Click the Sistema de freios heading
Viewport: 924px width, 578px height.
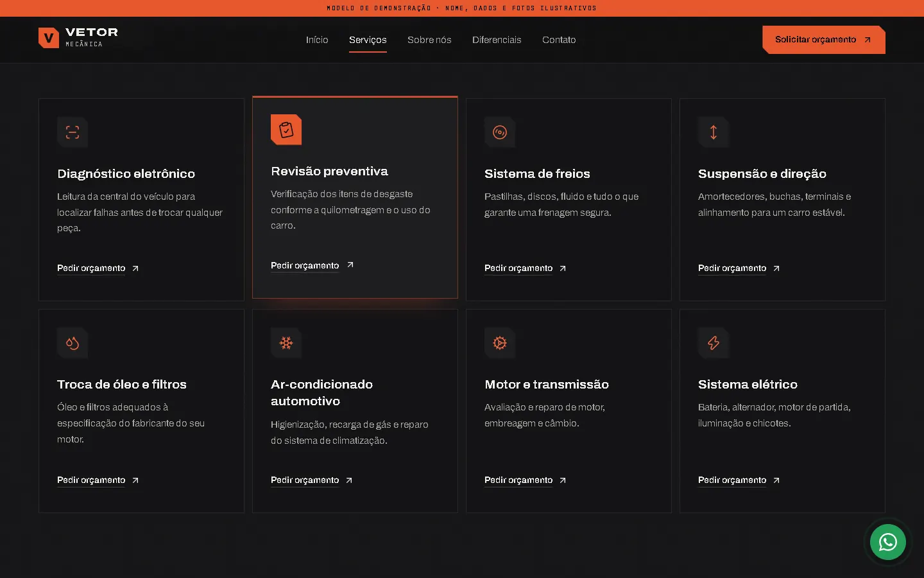click(x=537, y=174)
